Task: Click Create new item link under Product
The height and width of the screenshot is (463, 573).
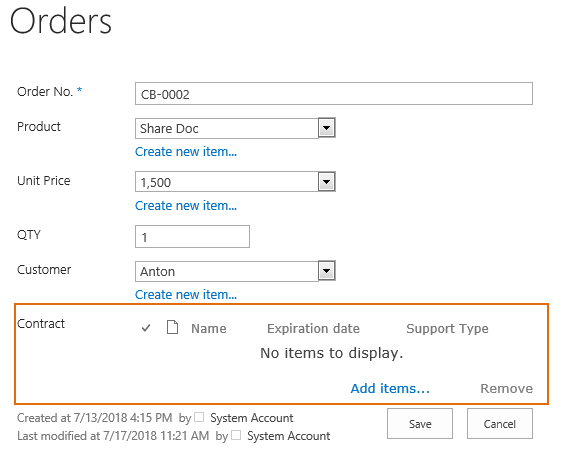Action: tap(186, 152)
